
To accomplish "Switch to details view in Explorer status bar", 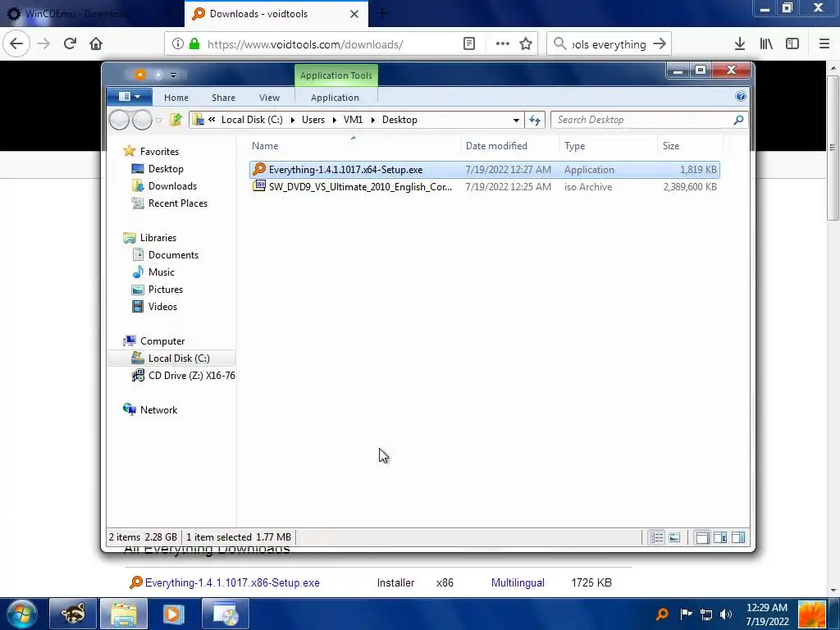I will pos(656,537).
